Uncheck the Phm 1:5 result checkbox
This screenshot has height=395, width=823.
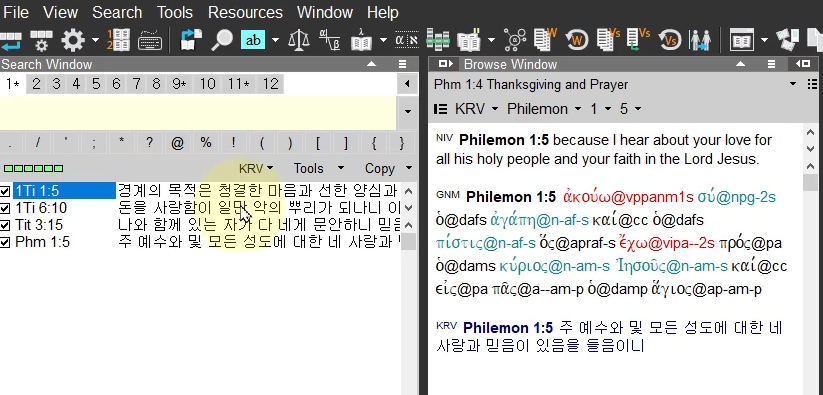pyautogui.click(x=5, y=242)
